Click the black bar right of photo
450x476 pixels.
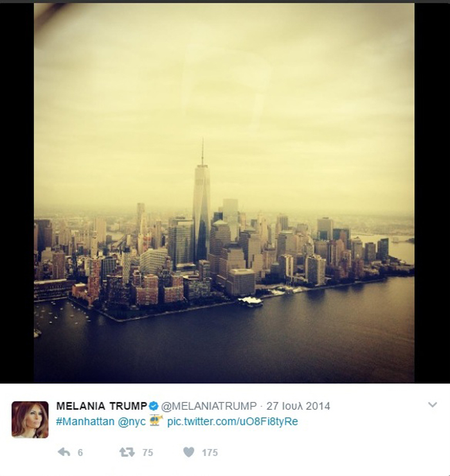(x=432, y=193)
